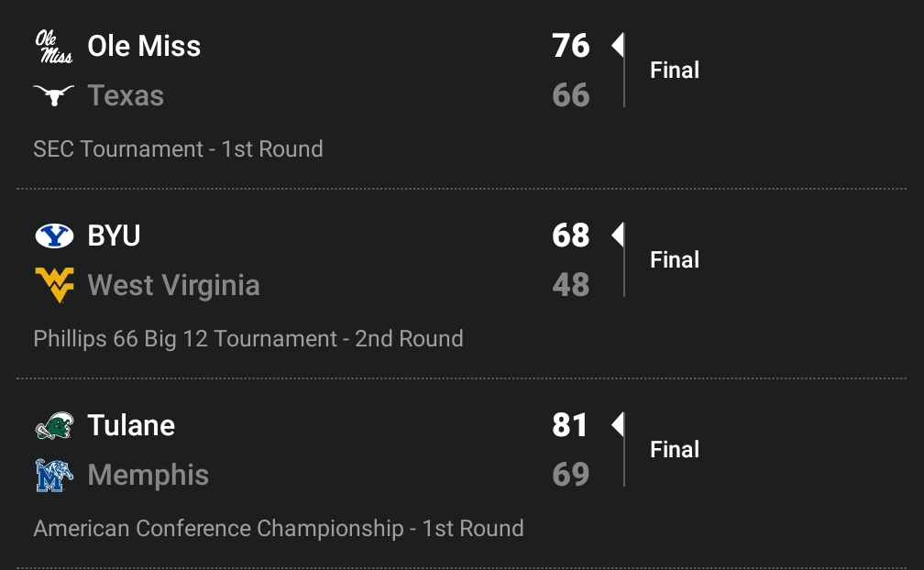Click winner arrow beside Tulane score
924x570 pixels.
coord(617,424)
